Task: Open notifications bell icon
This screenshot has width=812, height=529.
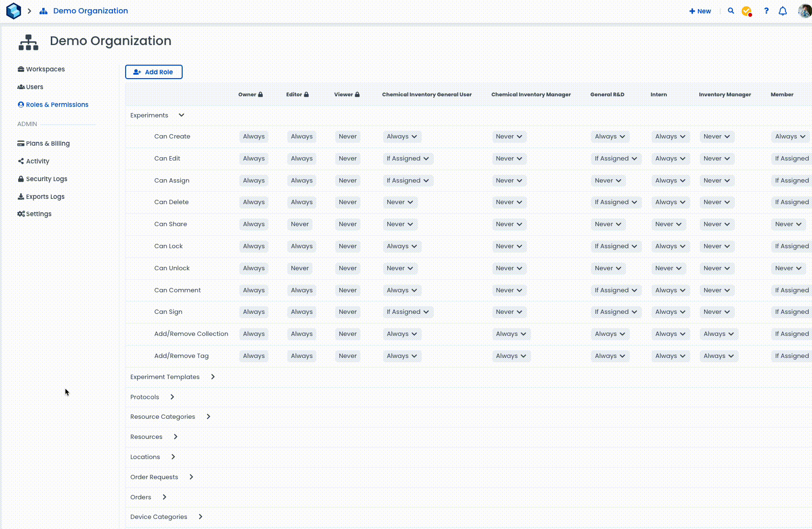Action: [783, 11]
